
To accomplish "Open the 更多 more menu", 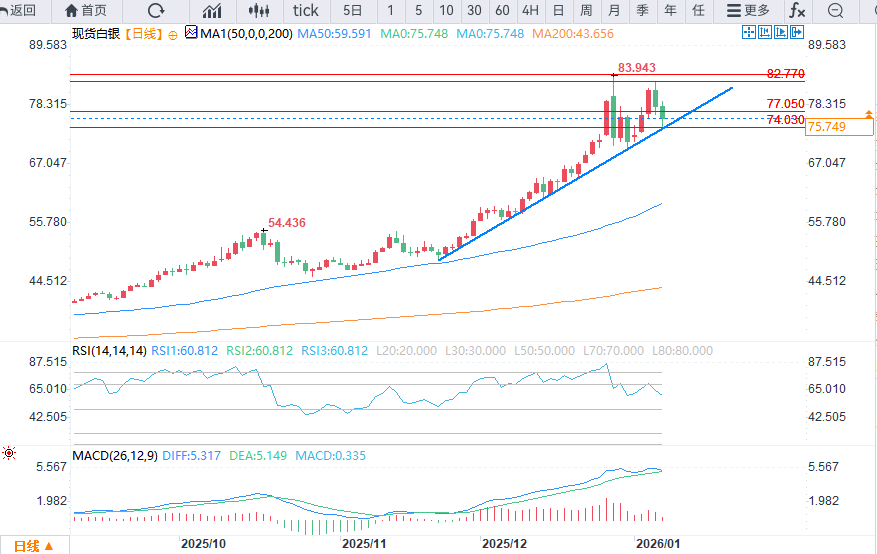I will click(748, 11).
